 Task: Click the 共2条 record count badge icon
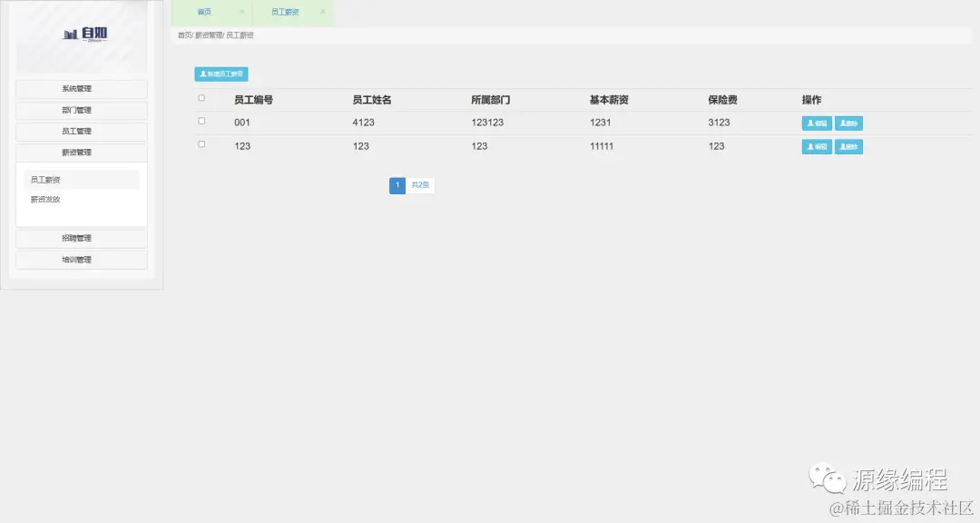(x=420, y=185)
